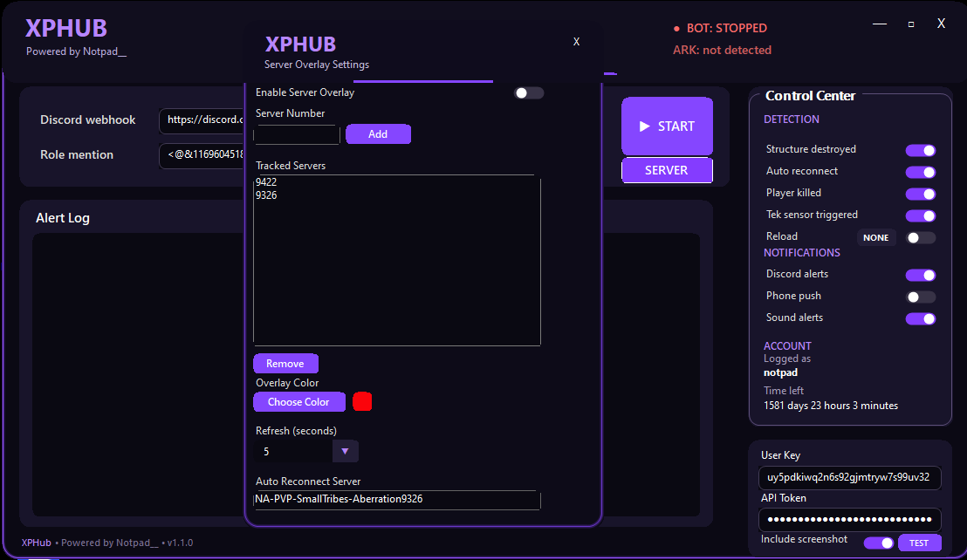Click the Auto Reconnect Server field
The width and height of the screenshot is (967, 560).
tap(397, 500)
